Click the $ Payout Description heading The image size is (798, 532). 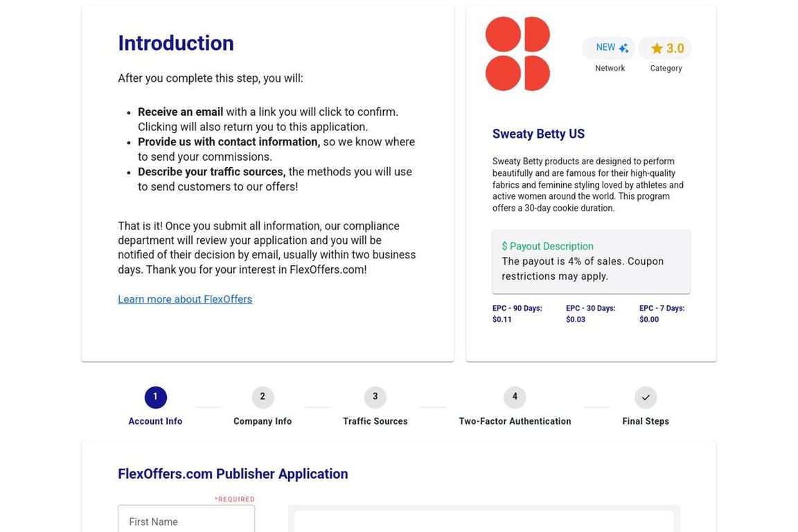pyautogui.click(x=548, y=247)
